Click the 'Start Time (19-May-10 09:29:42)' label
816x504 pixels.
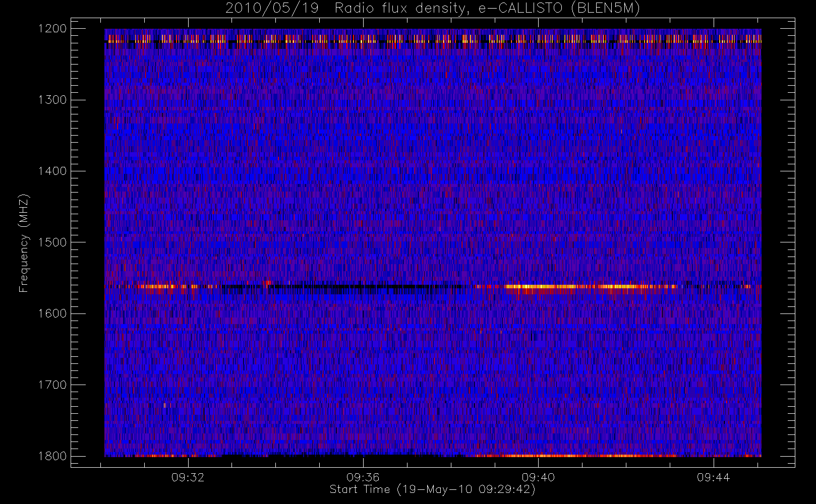click(432, 489)
